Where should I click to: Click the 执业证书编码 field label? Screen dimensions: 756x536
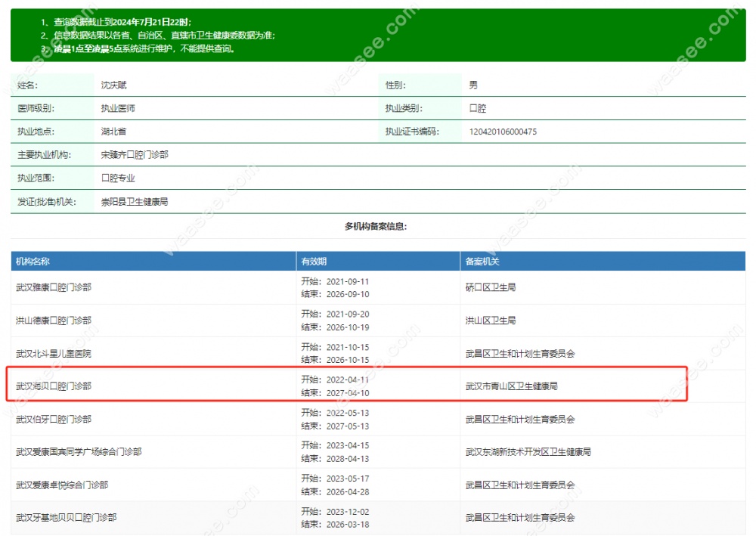[412, 132]
